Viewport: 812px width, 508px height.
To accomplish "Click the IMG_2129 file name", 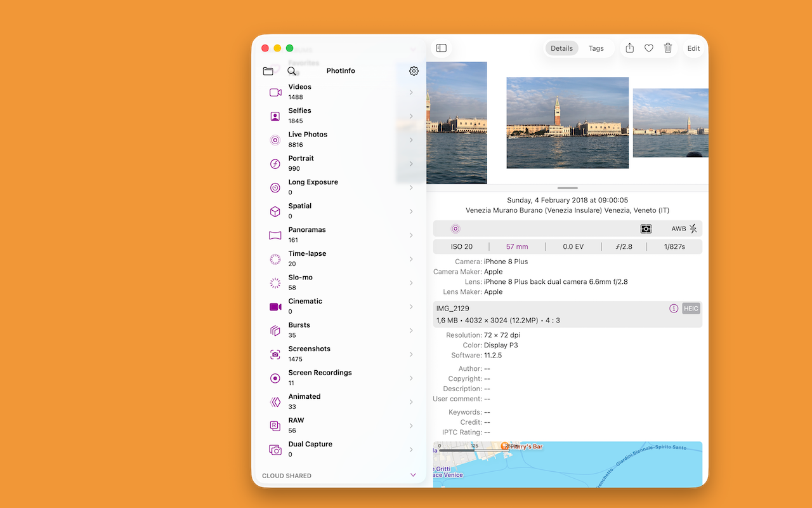I will coord(453,309).
